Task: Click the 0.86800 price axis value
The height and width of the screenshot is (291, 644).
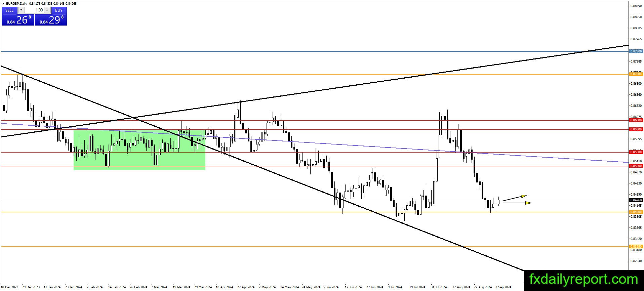Action: point(636,84)
